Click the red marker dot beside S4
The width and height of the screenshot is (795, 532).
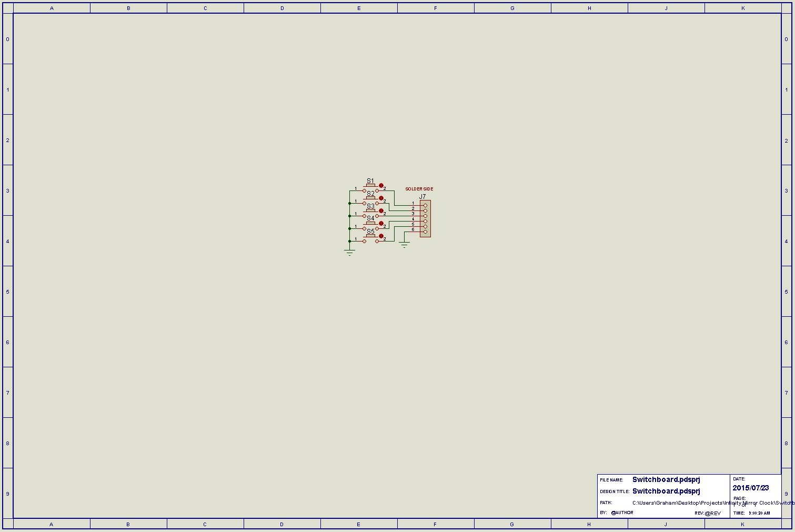point(381,223)
